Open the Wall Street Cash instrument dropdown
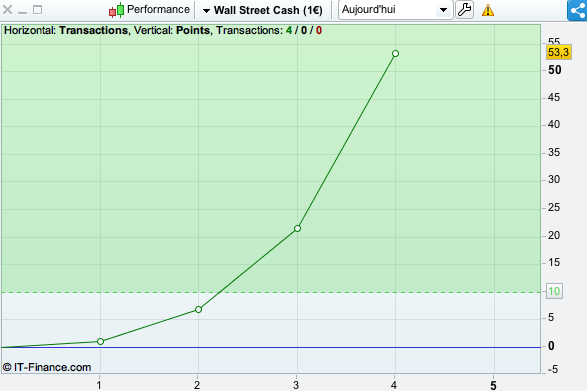This screenshot has width=587, height=391. coord(263,10)
